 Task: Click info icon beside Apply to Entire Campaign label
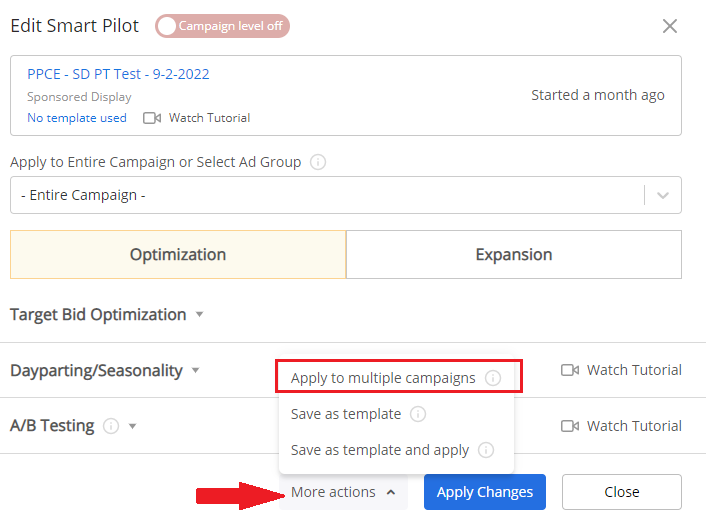coord(317,162)
